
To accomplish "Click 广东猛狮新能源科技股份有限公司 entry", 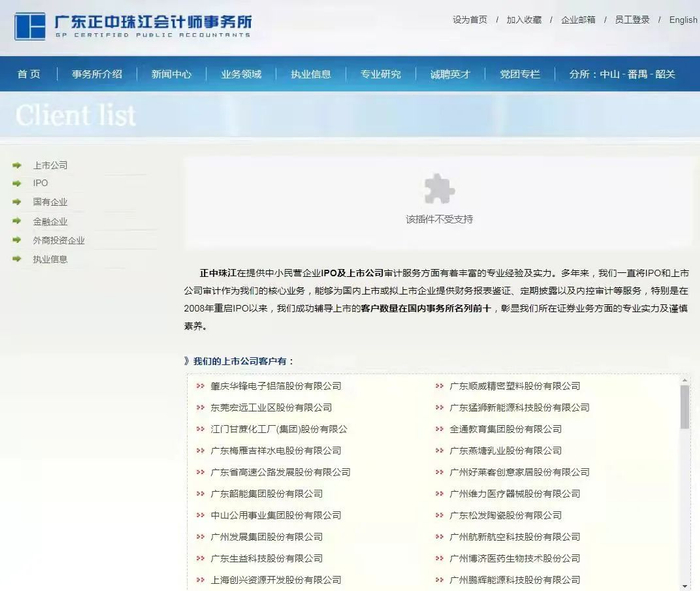I will tap(520, 408).
